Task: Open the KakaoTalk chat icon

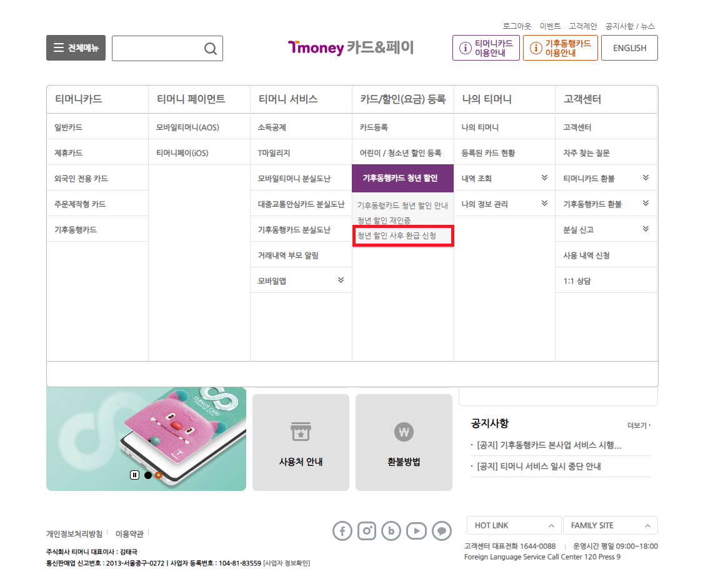Action: [x=441, y=530]
